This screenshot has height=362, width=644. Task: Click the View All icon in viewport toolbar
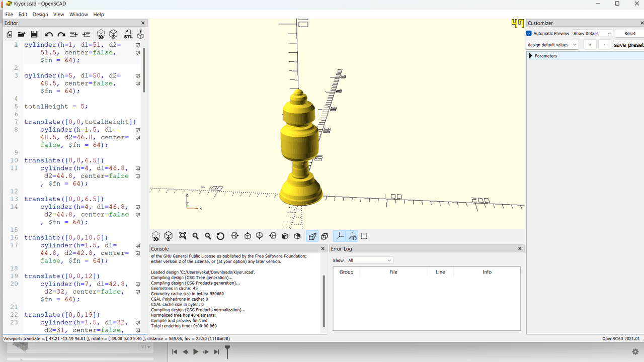point(183,236)
